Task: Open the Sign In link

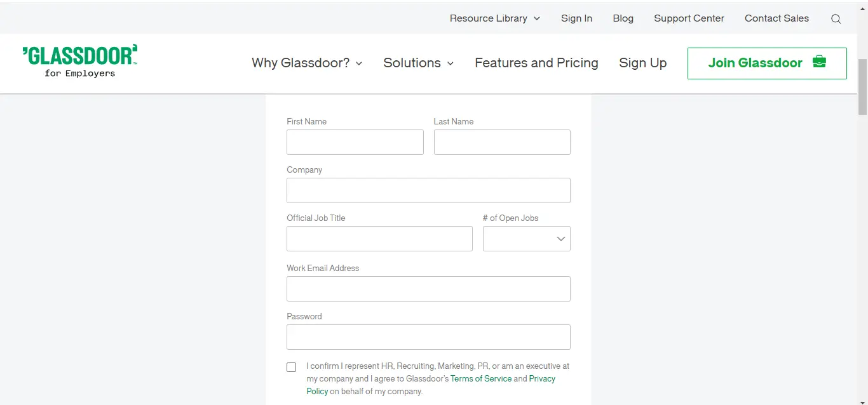Action: [576, 18]
